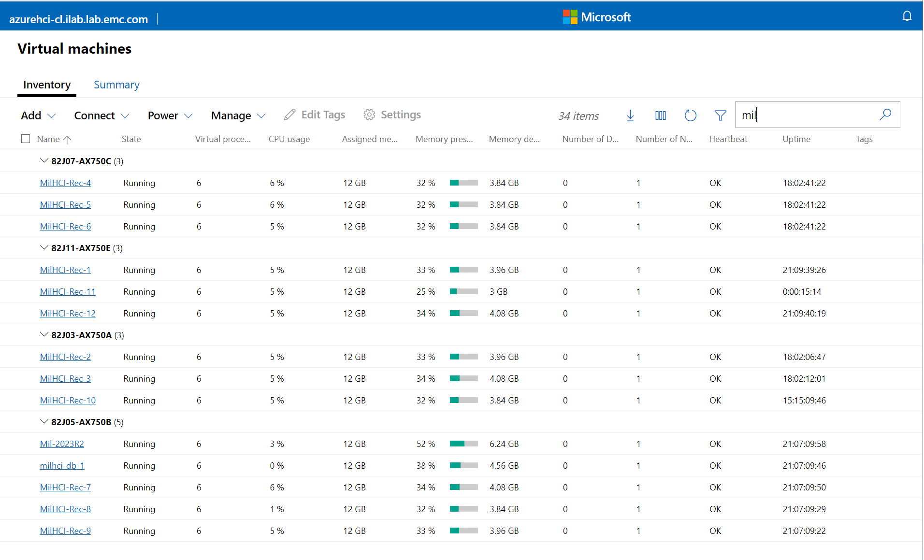Sort by the State column header

pos(131,139)
